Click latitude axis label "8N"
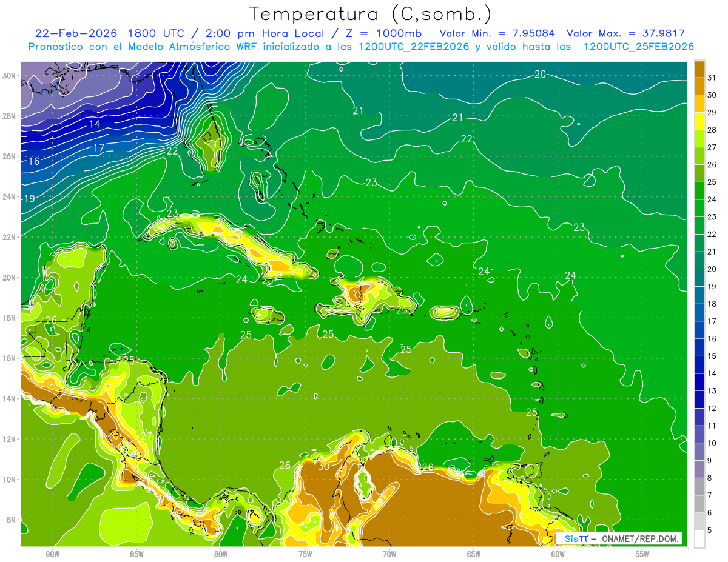This screenshot has height=562, width=728. click(12, 520)
